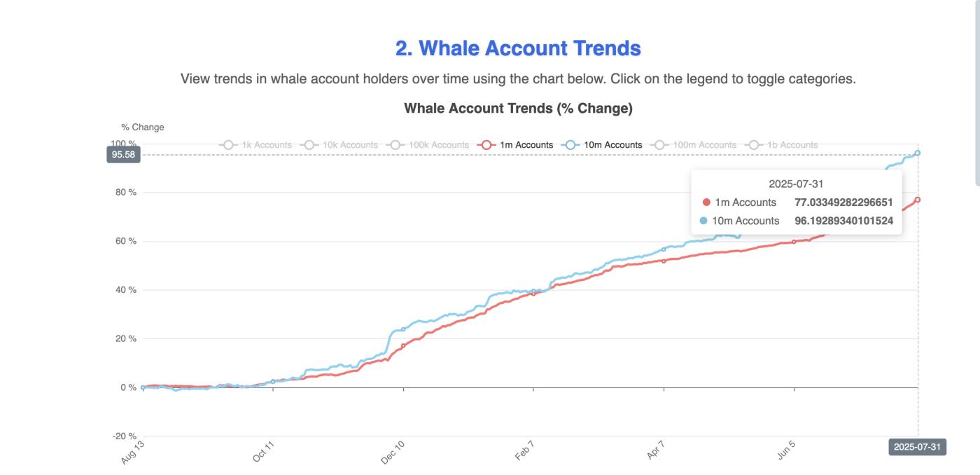Click the Oct 11 axis label
Image resolution: width=980 pixels, height=475 pixels.
click(x=262, y=451)
